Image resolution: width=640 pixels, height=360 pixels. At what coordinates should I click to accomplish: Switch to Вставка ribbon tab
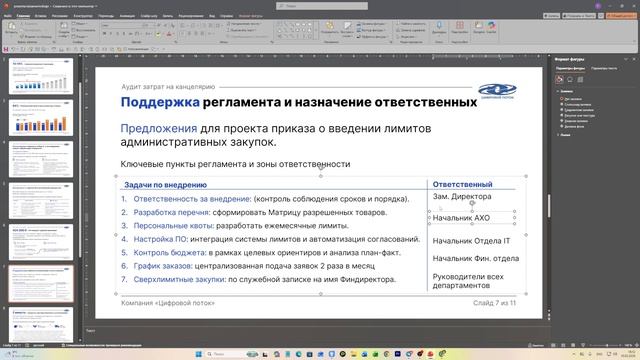[40, 16]
